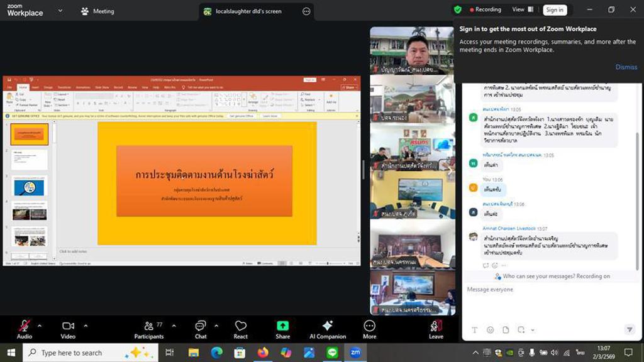Switch to the Meeting tab
Image resolution: width=644 pixels, height=362 pixels.
pyautogui.click(x=97, y=11)
